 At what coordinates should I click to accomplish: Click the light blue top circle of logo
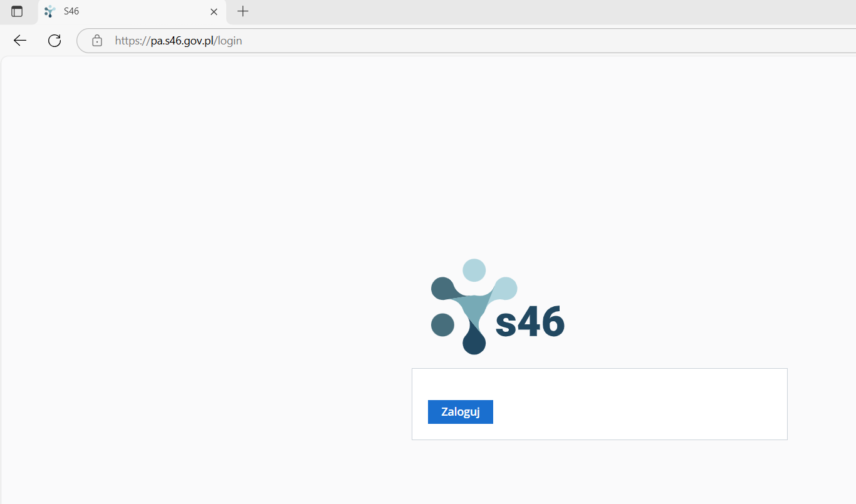(474, 270)
